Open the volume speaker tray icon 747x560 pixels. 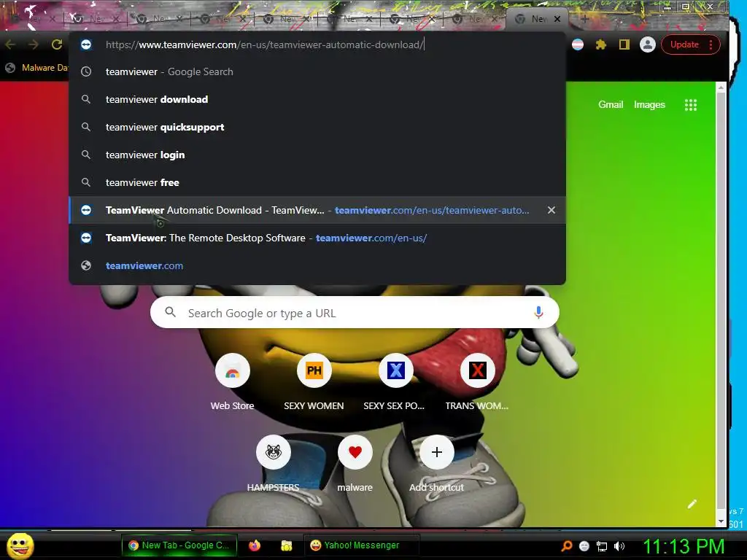pyautogui.click(x=619, y=546)
